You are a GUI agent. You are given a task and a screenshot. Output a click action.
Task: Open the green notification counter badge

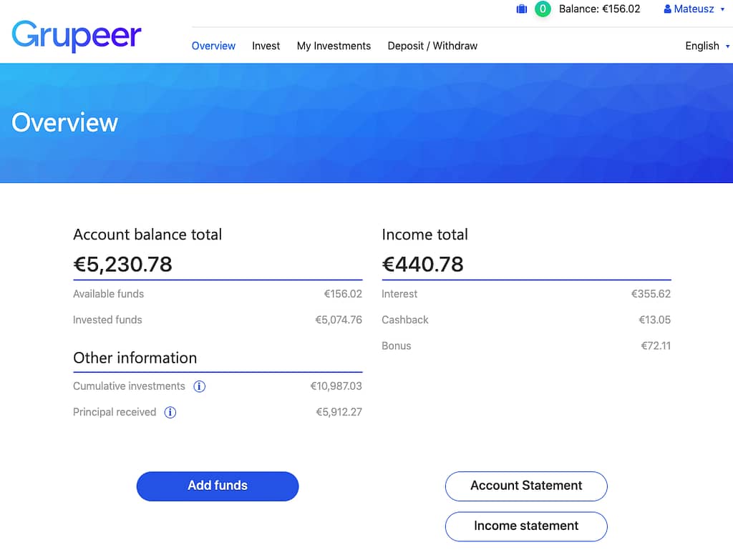pos(543,9)
